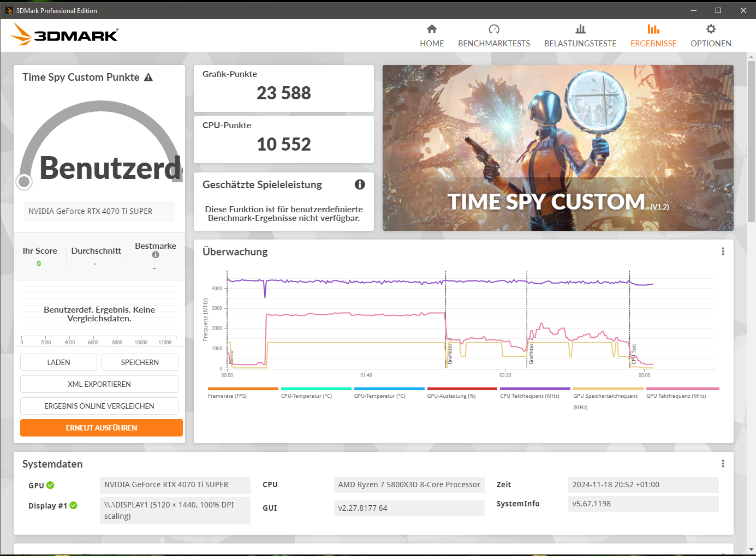The width and height of the screenshot is (756, 556).
Task: Click the Zeit value 2024-11-18 20:52
Action: click(x=644, y=485)
